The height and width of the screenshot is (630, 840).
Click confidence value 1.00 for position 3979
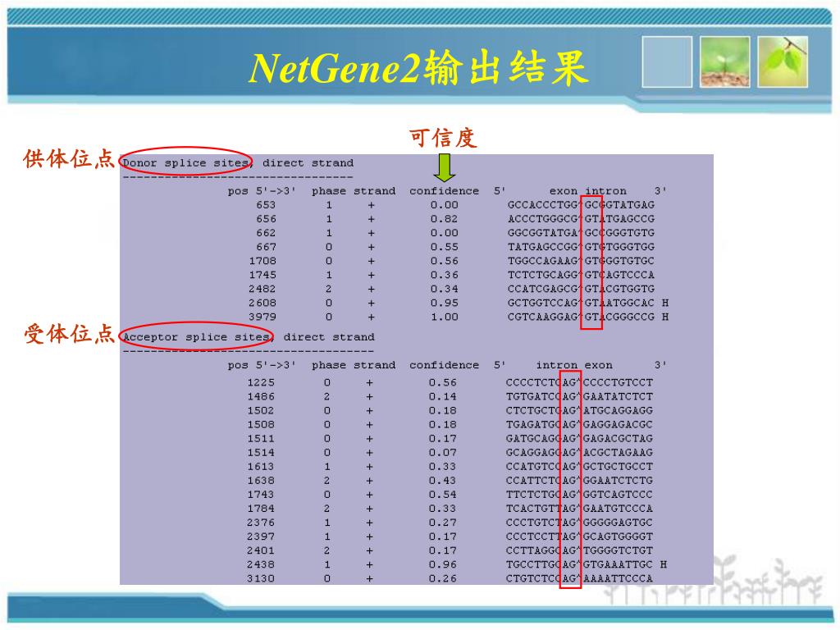coord(444,317)
